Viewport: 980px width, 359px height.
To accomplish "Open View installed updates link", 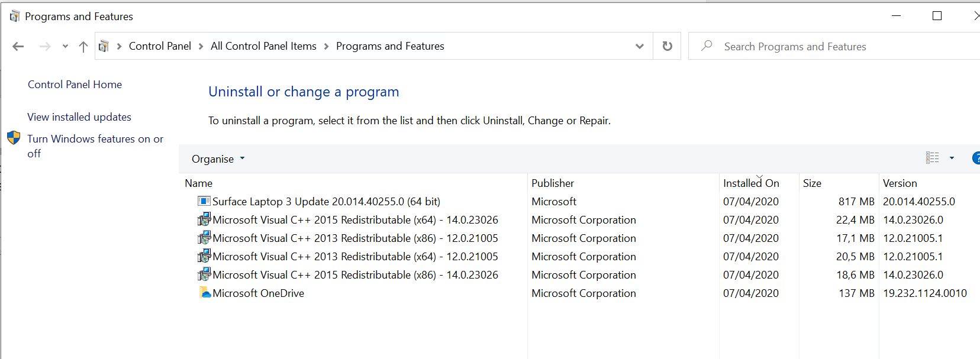I will (79, 117).
